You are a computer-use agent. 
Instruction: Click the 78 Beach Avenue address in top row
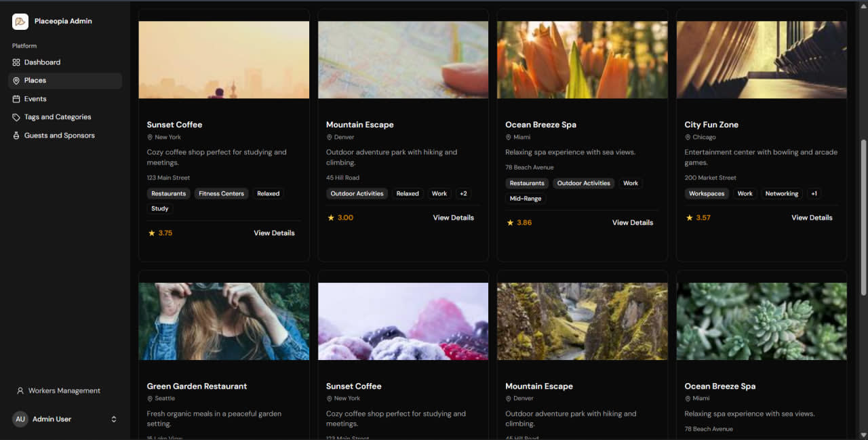click(x=530, y=167)
